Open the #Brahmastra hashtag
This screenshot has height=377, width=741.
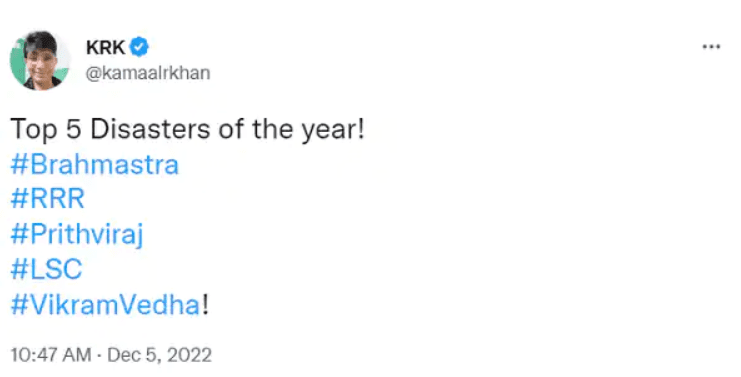tap(95, 164)
